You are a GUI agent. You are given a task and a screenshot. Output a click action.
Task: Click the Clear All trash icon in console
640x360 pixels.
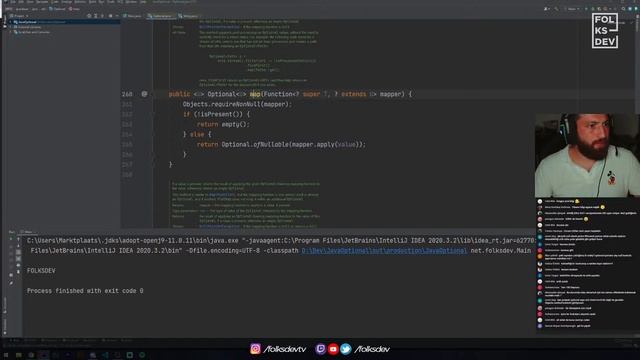point(18,271)
